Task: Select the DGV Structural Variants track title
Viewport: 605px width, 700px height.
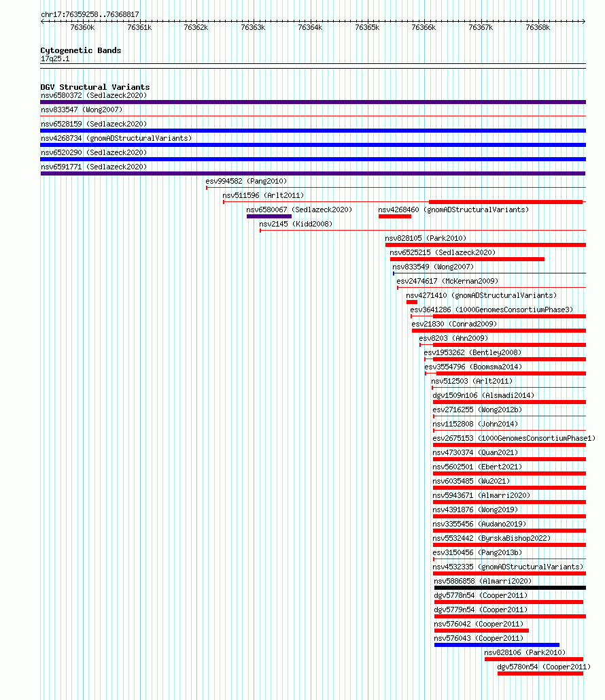Action: pos(95,87)
